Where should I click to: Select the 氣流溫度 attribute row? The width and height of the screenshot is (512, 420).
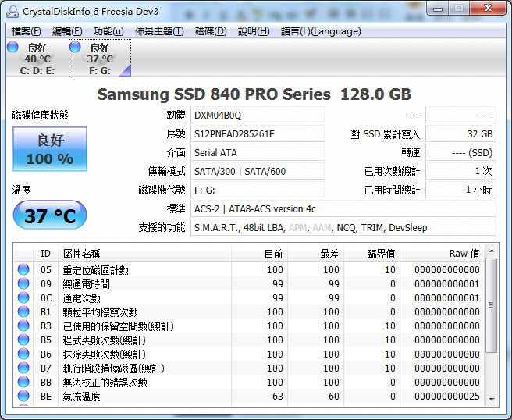pos(249,396)
